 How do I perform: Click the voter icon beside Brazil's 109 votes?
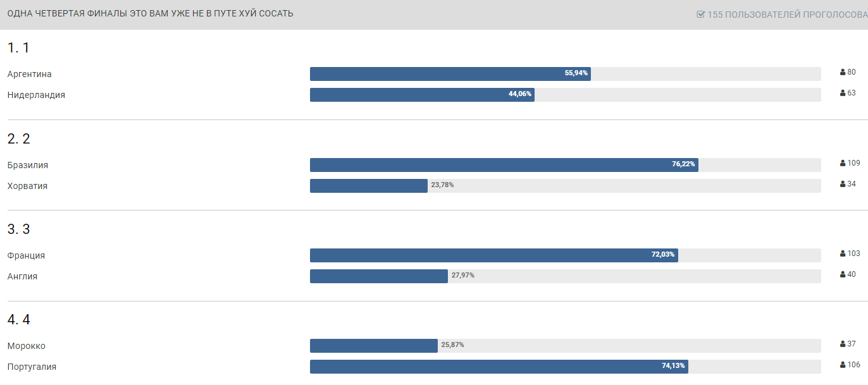coord(843,163)
